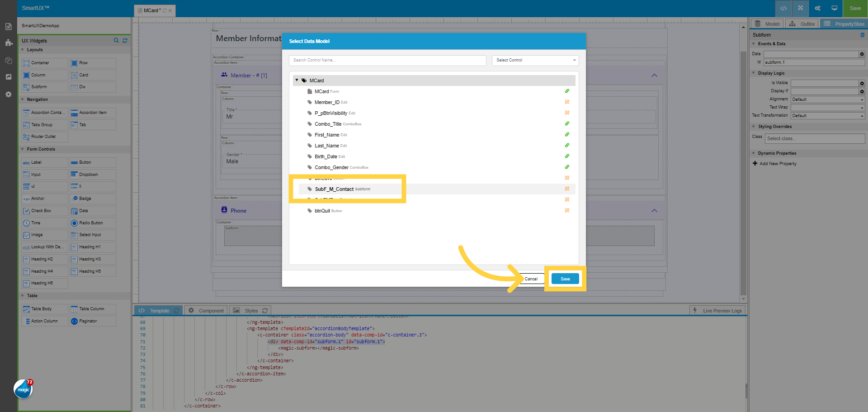Click the gear icon beside the Data field
868x412 pixels.
(x=862, y=54)
